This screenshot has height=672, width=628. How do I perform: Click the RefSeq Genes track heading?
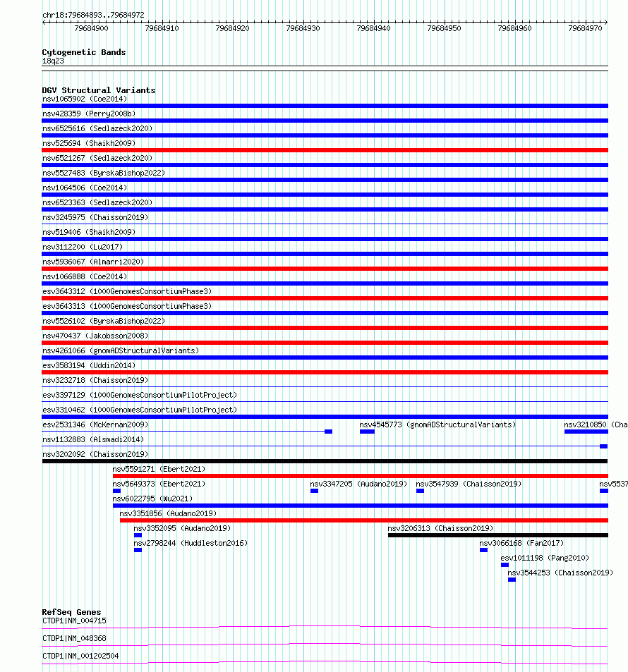pos(72,613)
